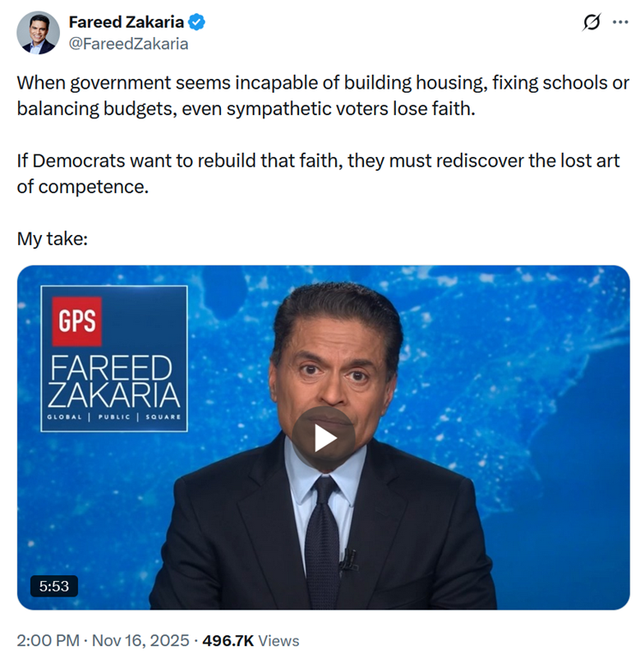Click the Global Public Square tagline
This screenshot has height=655, width=640.
coord(114,415)
